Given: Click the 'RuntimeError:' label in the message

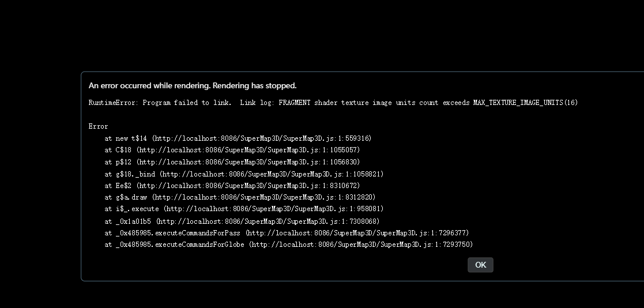Looking at the screenshot, I should tap(114, 103).
